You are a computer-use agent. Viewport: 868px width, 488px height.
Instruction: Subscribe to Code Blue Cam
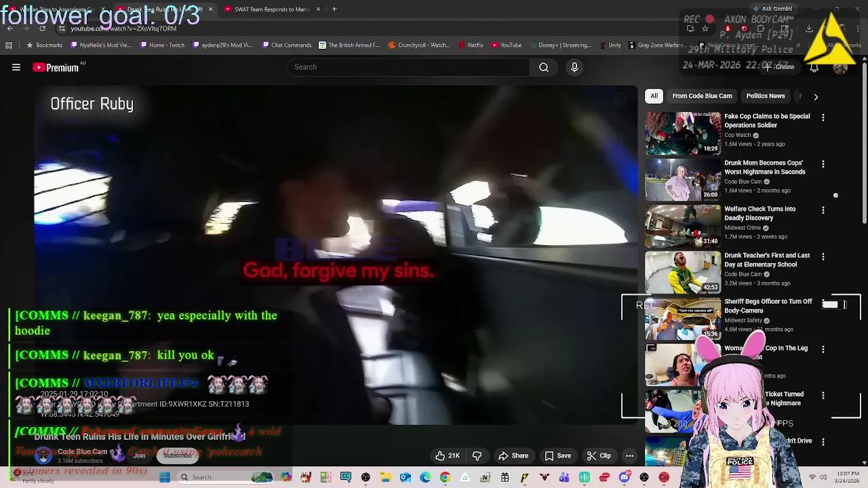click(177, 455)
